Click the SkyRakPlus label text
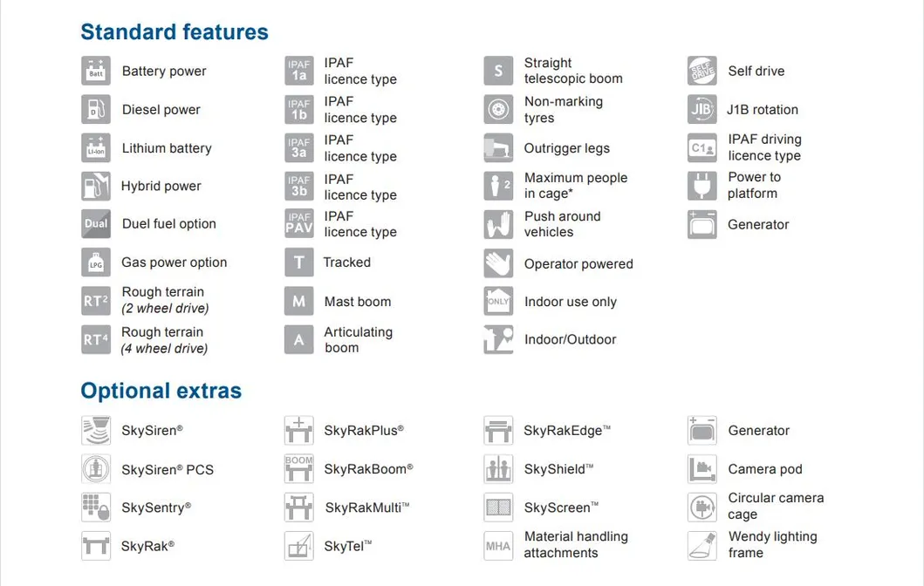Image resolution: width=924 pixels, height=586 pixels. click(x=364, y=430)
